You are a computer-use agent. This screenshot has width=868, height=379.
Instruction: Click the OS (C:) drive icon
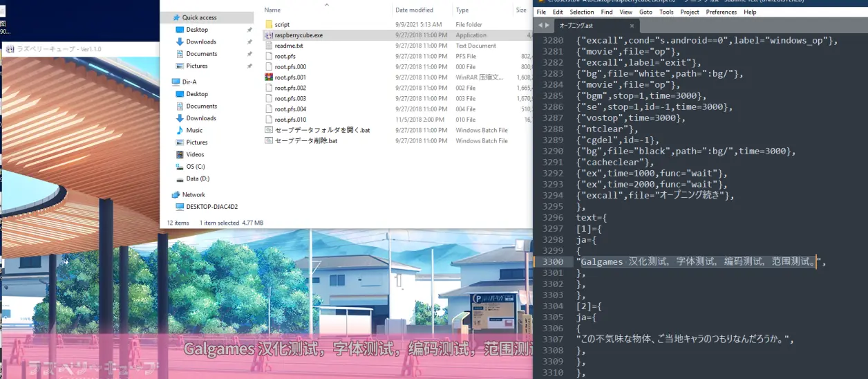(180, 167)
